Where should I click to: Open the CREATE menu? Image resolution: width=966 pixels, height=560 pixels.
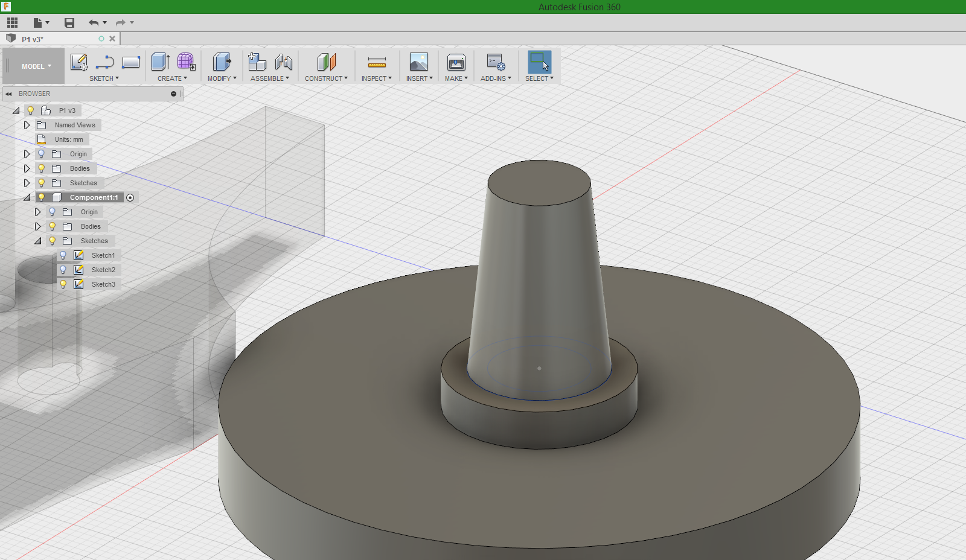coord(172,78)
